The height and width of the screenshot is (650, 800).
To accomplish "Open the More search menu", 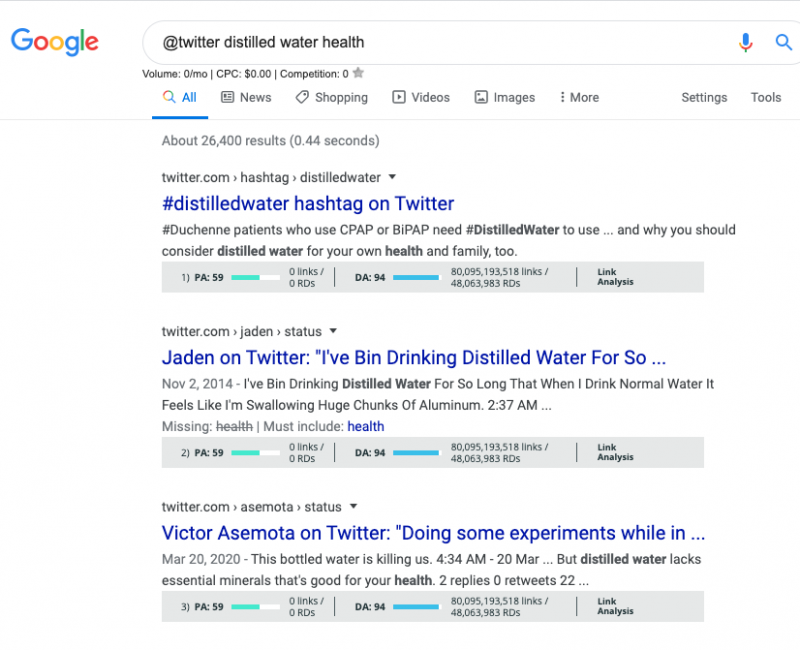I will (579, 97).
